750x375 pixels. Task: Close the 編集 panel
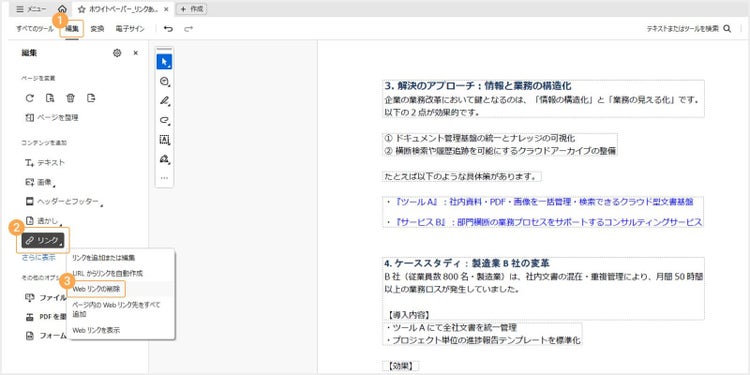point(135,53)
